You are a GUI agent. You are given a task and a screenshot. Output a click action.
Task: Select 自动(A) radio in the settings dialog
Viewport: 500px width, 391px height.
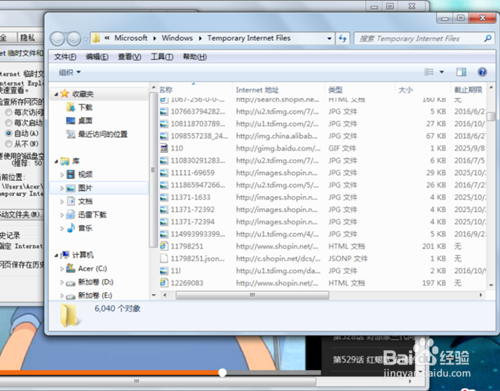(x=9, y=133)
